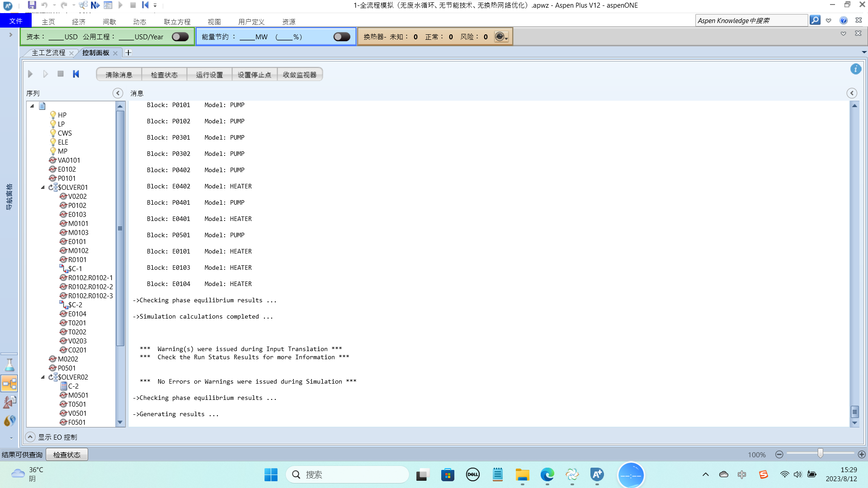Image resolution: width=868 pixels, height=488 pixels.
Task: Collapse the $OLVER02 tree node
Action: (x=43, y=377)
